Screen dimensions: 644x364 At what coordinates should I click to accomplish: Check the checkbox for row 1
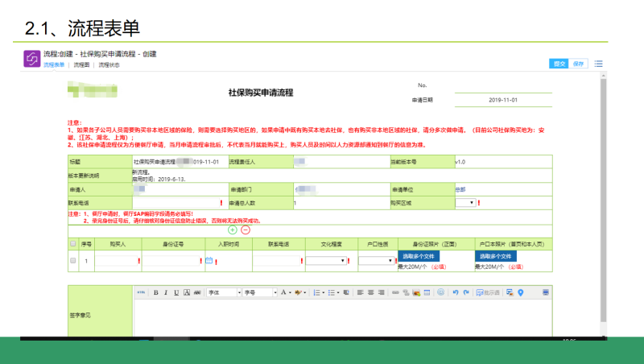(x=73, y=261)
